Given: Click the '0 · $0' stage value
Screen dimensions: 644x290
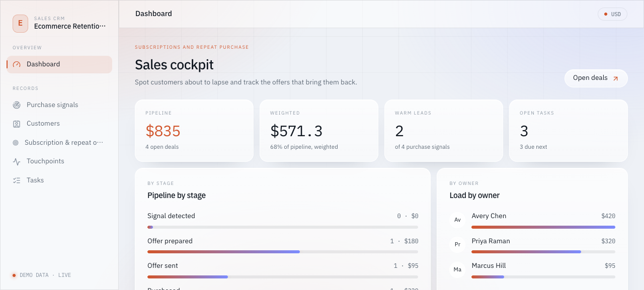Looking at the screenshot, I should 408,216.
